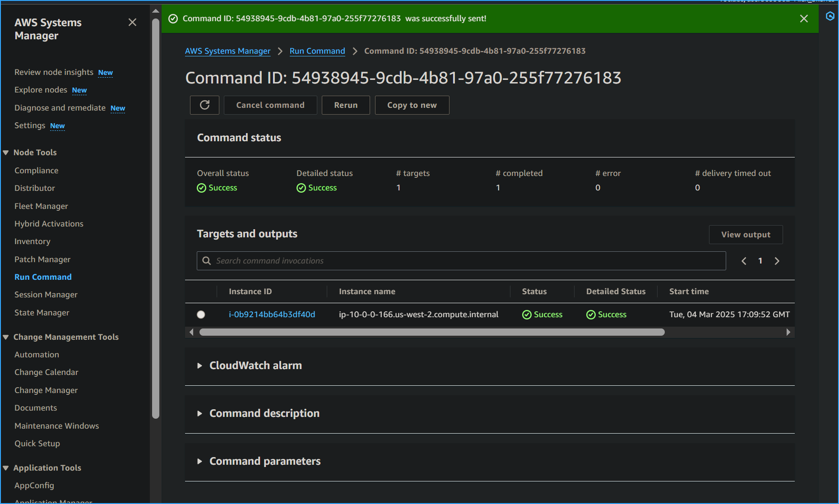Click the Detailed Status check for the instance
839x504 pixels.
tap(591, 314)
